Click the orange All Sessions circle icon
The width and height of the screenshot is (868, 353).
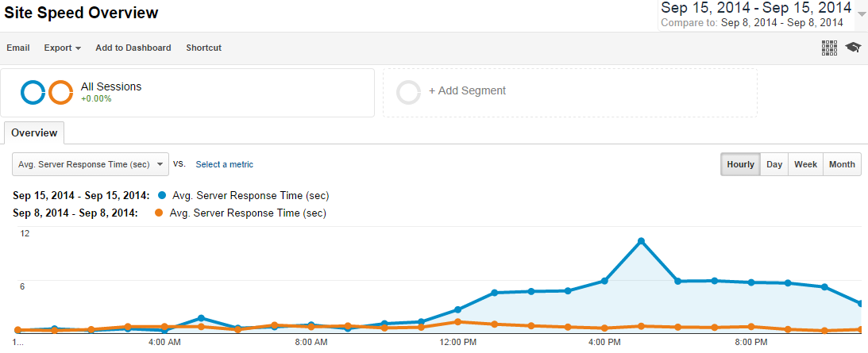point(61,93)
